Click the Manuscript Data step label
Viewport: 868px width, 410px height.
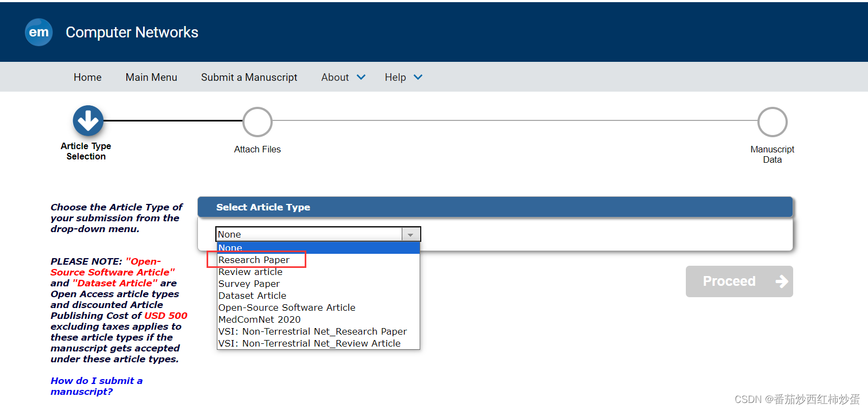[772, 155]
